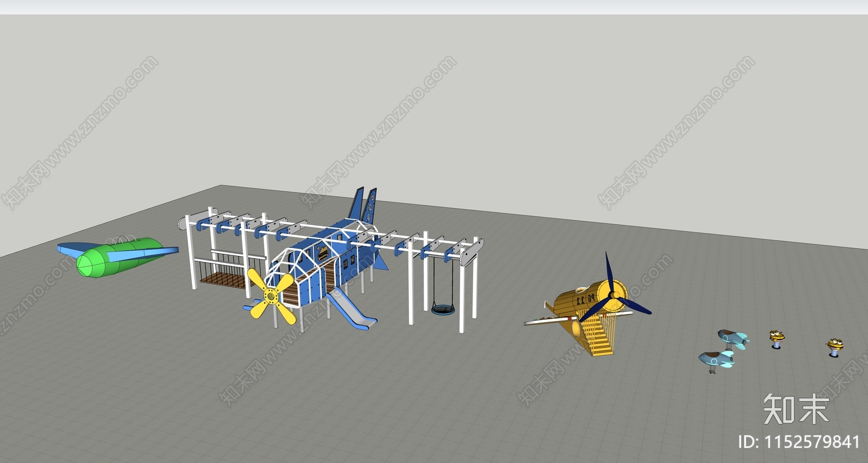868x463 pixels.
Task: Select the large yellow four-blade propeller
Action: coord(271,297)
